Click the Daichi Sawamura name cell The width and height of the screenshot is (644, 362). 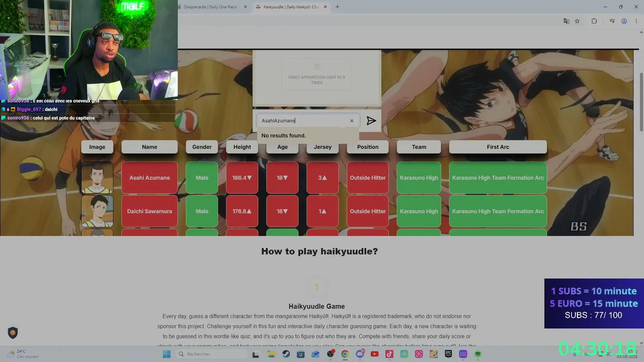pos(149,211)
